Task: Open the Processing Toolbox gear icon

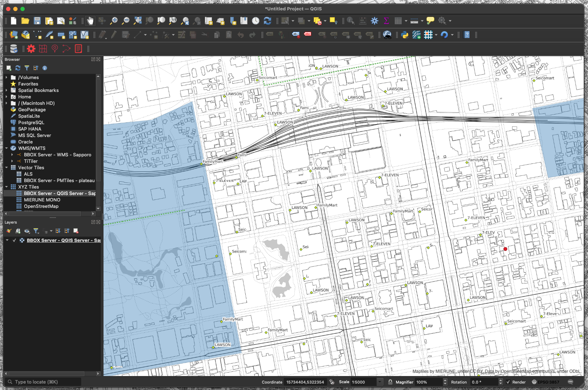Action: click(375, 21)
